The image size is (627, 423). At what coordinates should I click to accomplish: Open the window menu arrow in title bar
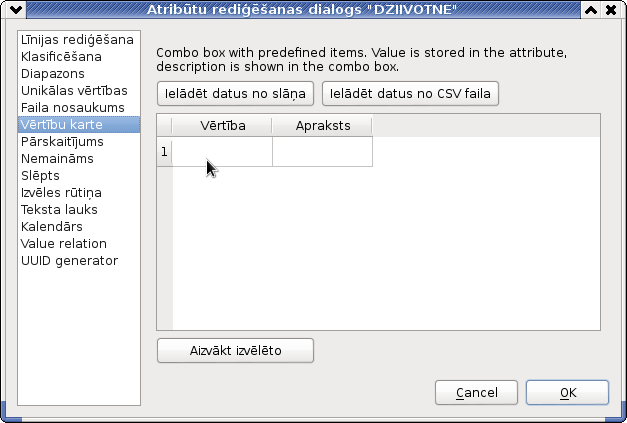16,9
